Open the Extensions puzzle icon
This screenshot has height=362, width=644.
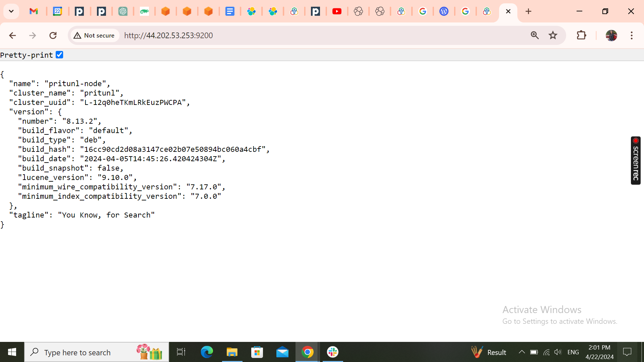click(x=581, y=35)
